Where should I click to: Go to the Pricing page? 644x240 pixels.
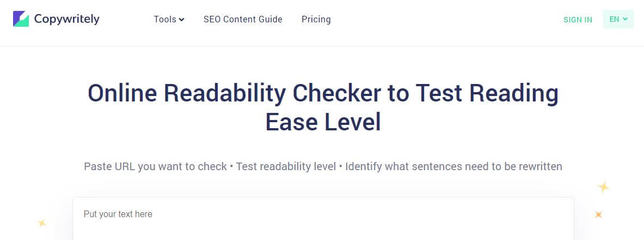[x=316, y=20]
